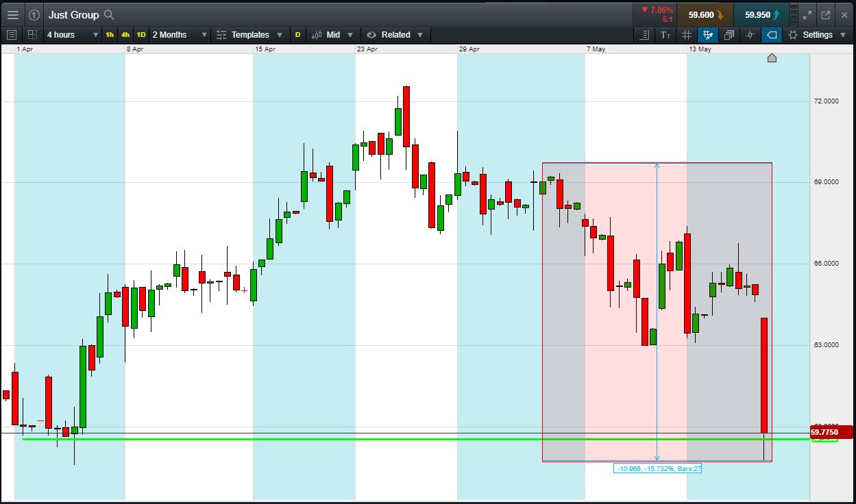Click the 23 Apr date label
856x504 pixels.
coord(367,49)
